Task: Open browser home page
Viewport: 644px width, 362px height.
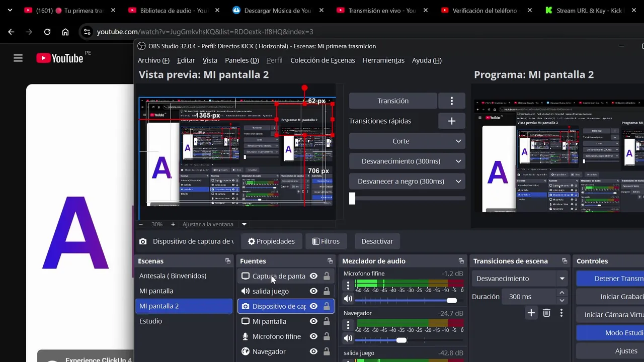Action: pyautogui.click(x=65, y=32)
